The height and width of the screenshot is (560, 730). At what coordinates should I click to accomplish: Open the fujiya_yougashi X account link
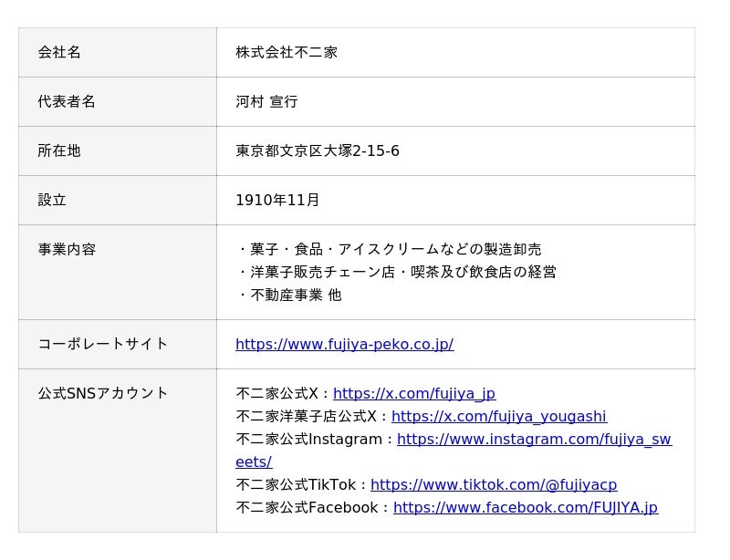[499, 417]
